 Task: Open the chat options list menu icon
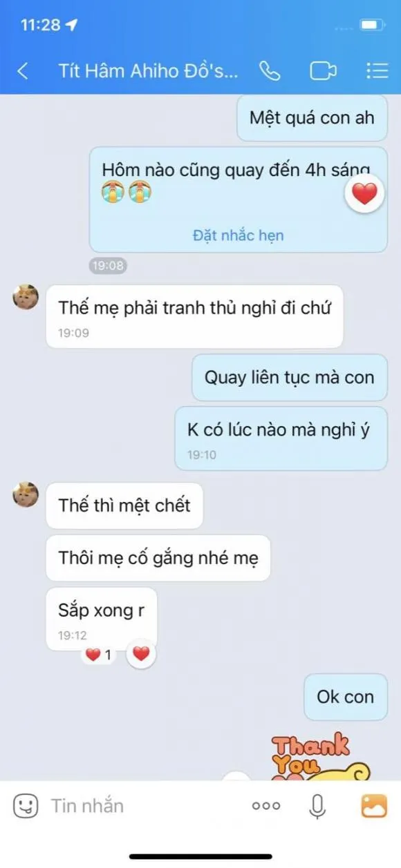tap(377, 70)
